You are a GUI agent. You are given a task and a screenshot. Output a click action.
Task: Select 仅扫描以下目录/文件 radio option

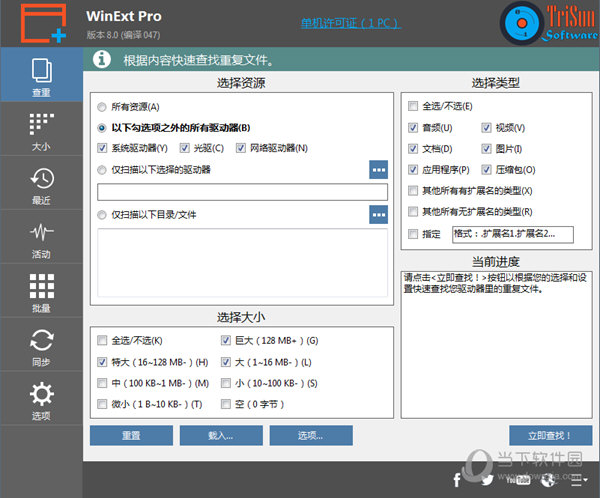tap(102, 215)
